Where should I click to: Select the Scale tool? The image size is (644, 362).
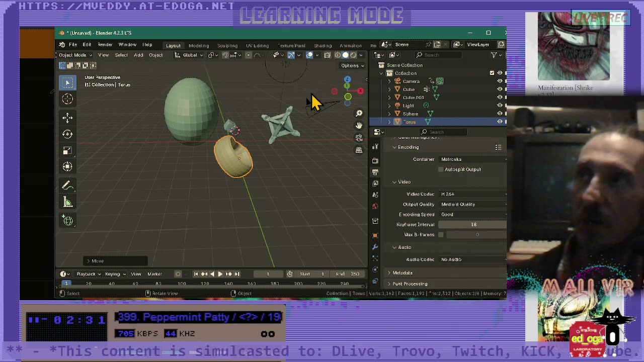[x=67, y=151]
